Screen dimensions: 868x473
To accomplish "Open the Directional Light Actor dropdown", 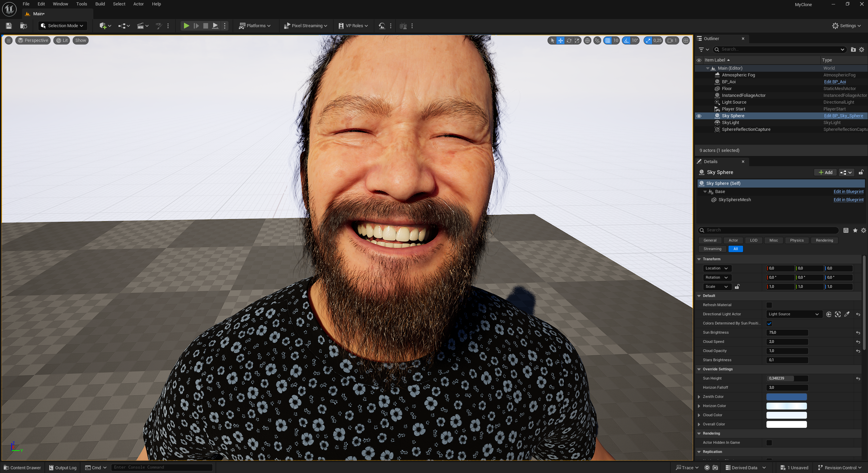I will tap(794, 314).
